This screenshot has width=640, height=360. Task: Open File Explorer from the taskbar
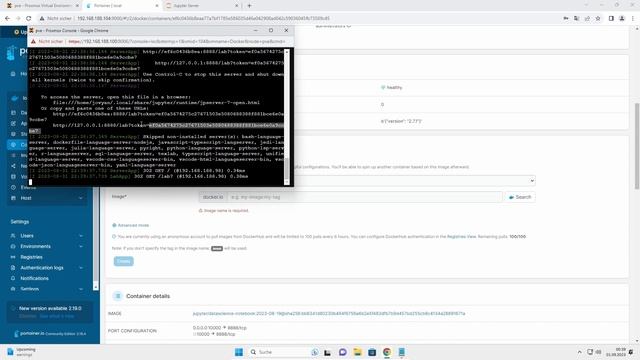click(x=358, y=352)
